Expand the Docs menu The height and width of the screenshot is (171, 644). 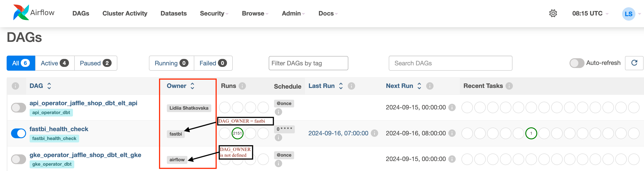pos(328,13)
